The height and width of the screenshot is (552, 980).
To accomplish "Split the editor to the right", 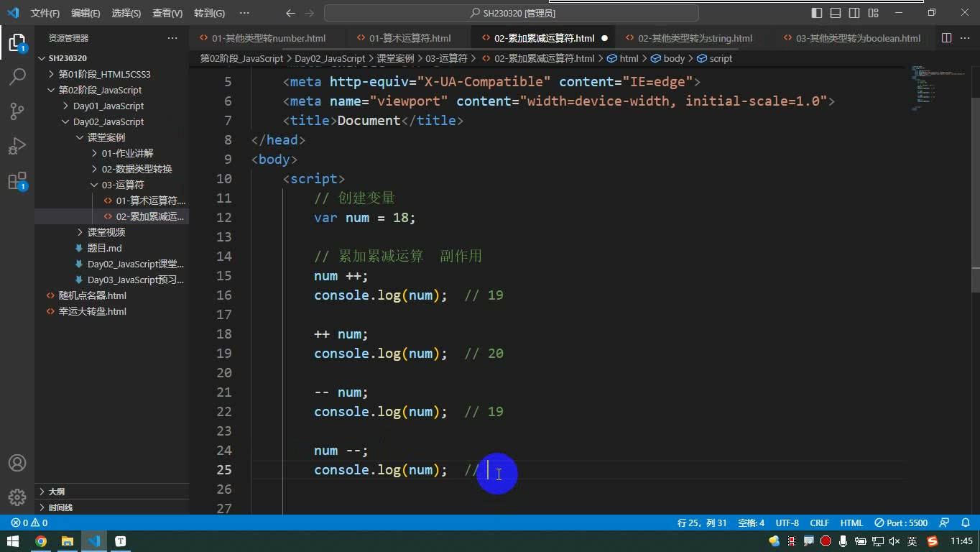I will pos(946,38).
